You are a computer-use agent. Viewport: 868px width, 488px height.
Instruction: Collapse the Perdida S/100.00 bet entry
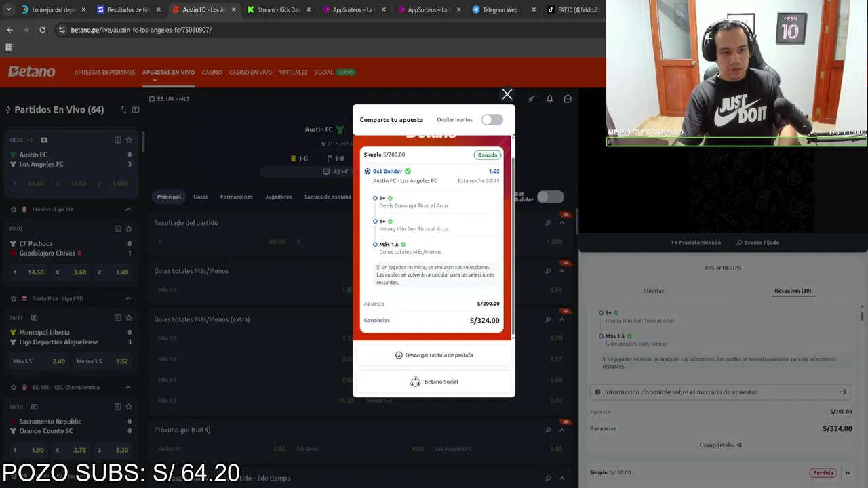(x=847, y=472)
